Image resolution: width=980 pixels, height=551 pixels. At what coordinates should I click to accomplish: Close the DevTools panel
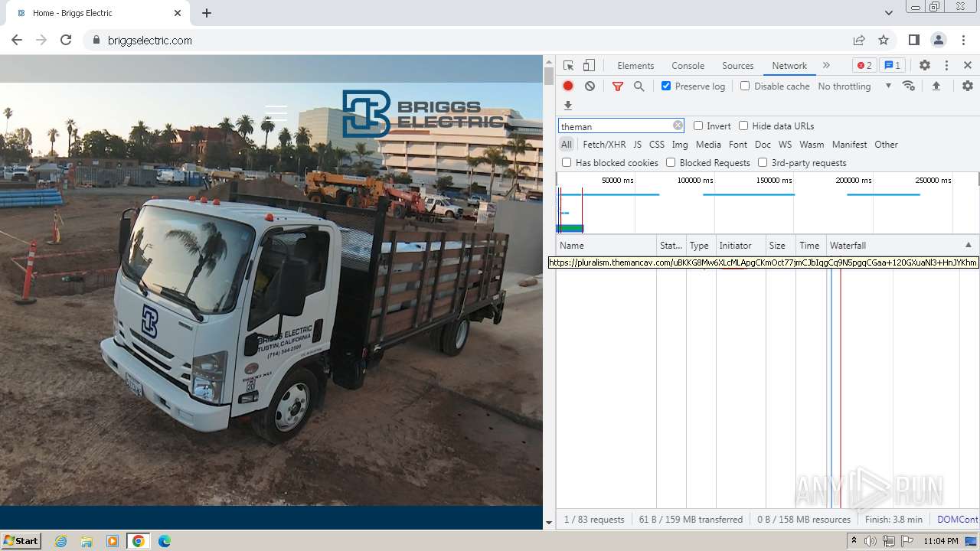click(968, 66)
